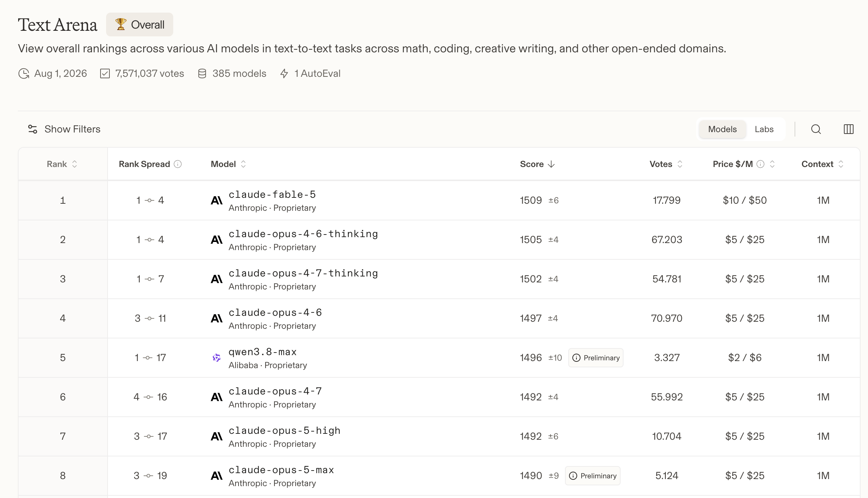The height and width of the screenshot is (498, 868).
Task: Click the 7,571,037 votes text
Action: (x=149, y=73)
